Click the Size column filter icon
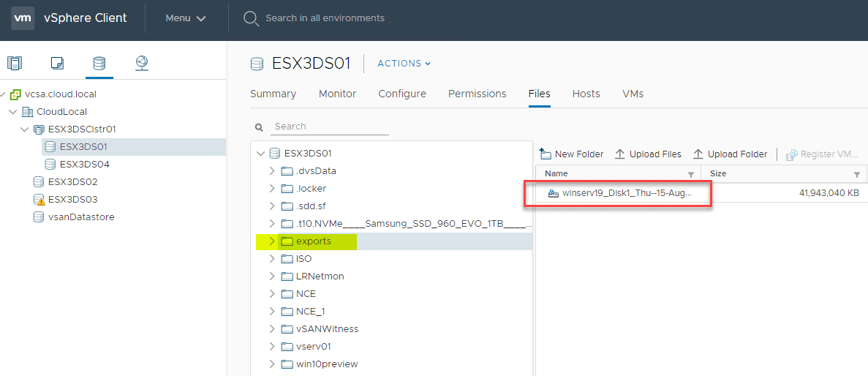Image resolution: width=868 pixels, height=376 pixels. coord(856,174)
